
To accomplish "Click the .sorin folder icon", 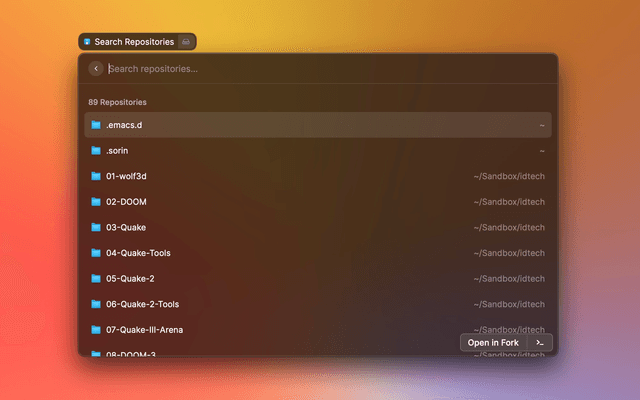I will click(96, 151).
